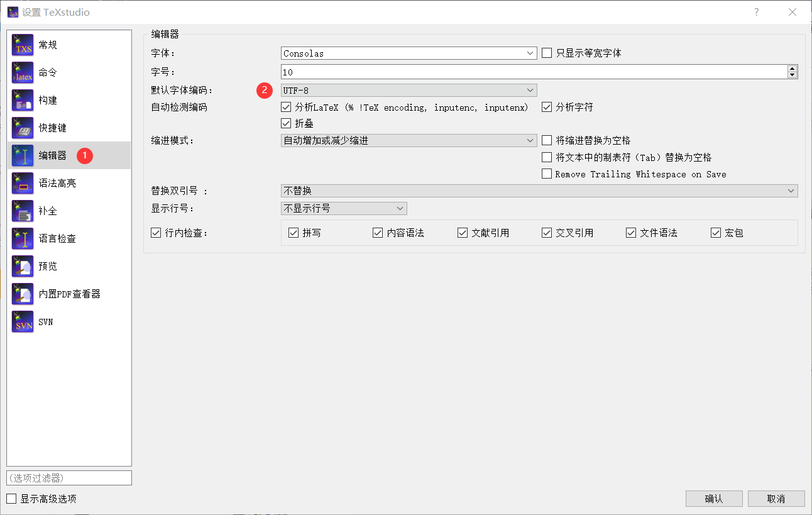Toggle the 宏包 checkbox
The image size is (812, 515).
pos(716,233)
